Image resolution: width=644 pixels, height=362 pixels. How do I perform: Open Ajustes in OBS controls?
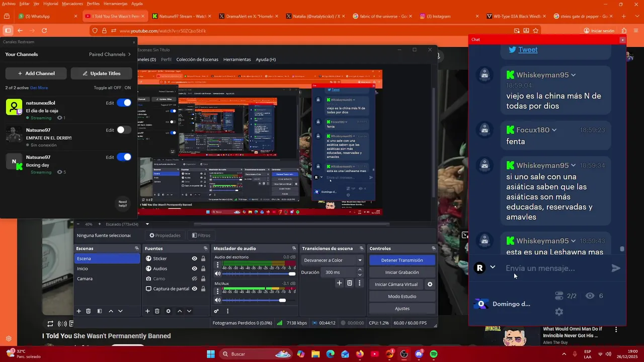[x=401, y=308]
